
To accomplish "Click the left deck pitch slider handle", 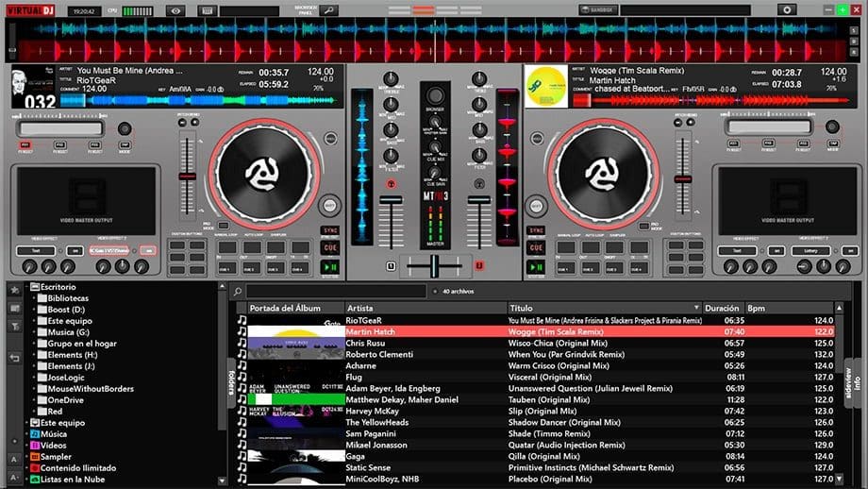I will click(x=187, y=177).
